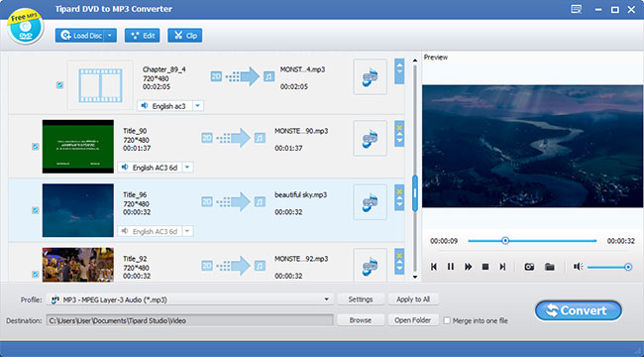Open the snapshot folder icon

[550, 267]
